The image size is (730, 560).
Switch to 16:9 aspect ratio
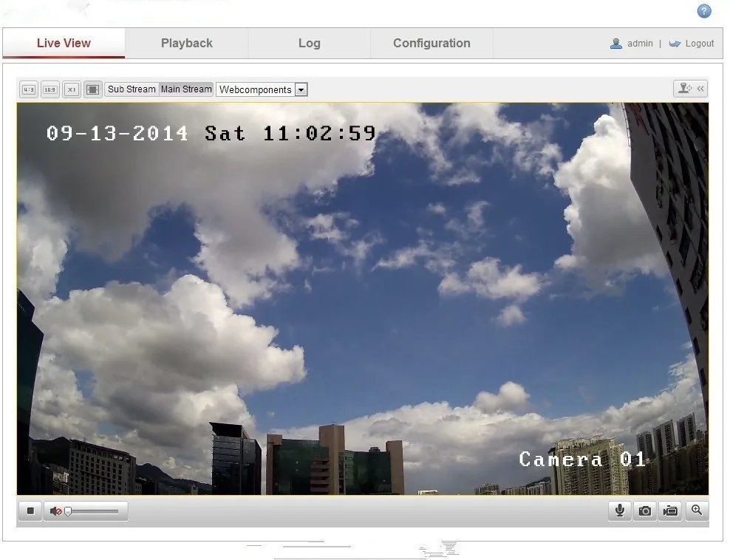50,89
